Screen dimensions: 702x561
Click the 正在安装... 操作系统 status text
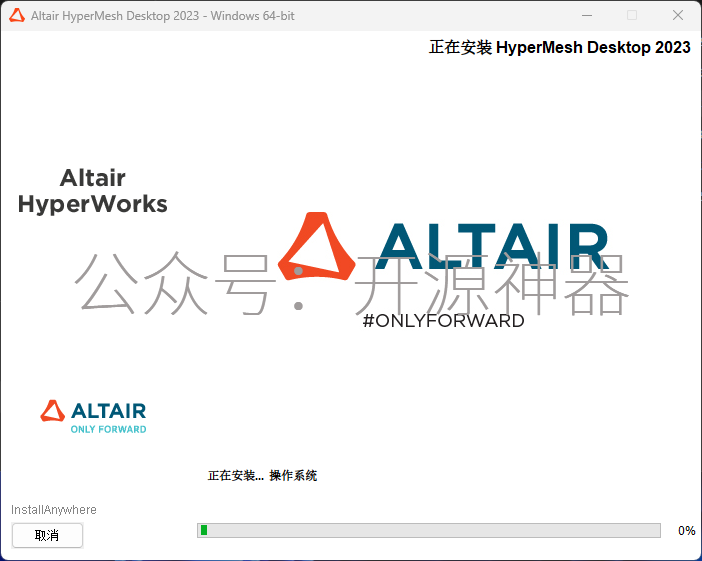point(262,475)
